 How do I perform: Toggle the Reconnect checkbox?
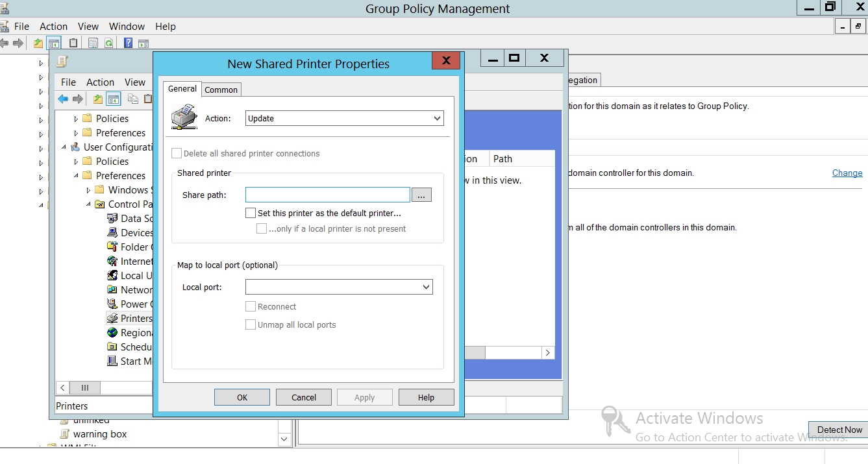coord(251,306)
